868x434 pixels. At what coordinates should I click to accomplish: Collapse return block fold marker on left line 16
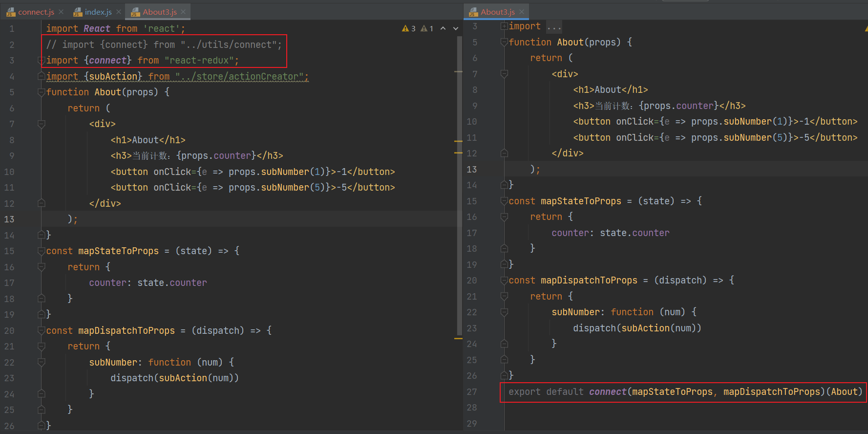(x=42, y=267)
